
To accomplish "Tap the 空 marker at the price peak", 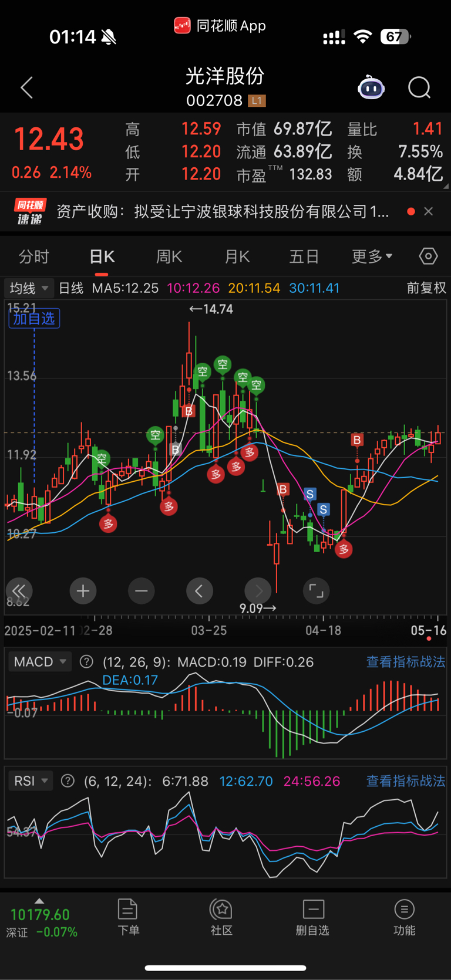I will click(203, 371).
